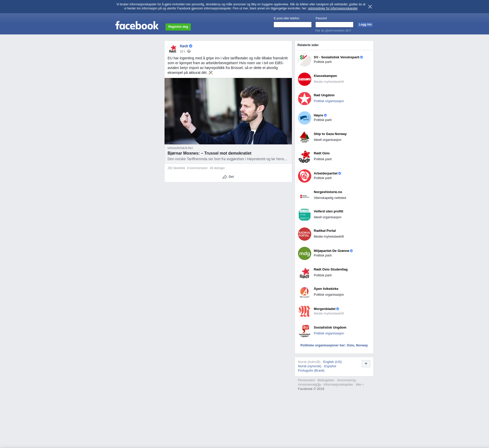Click the DAGSAVISEN.NO source label

point(180,148)
